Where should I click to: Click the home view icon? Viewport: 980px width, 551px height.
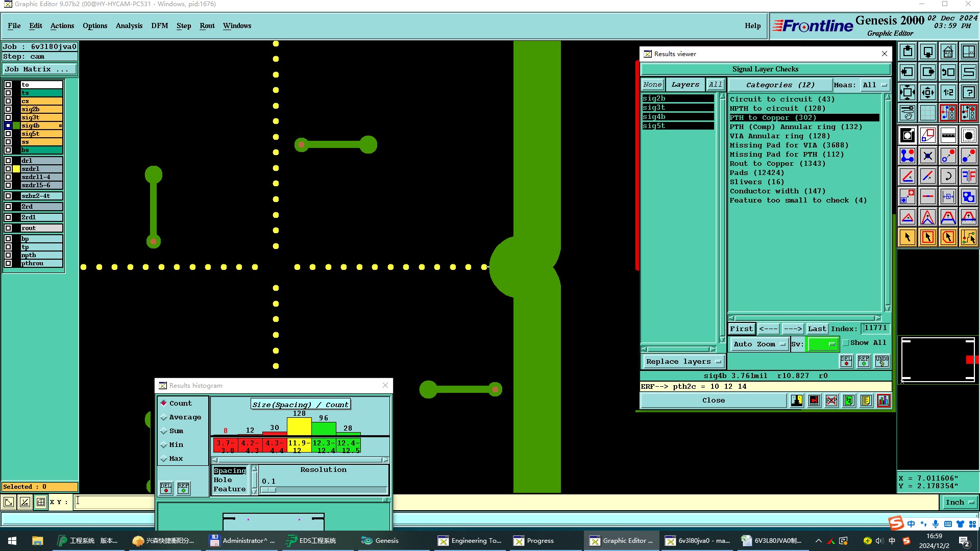948,52
